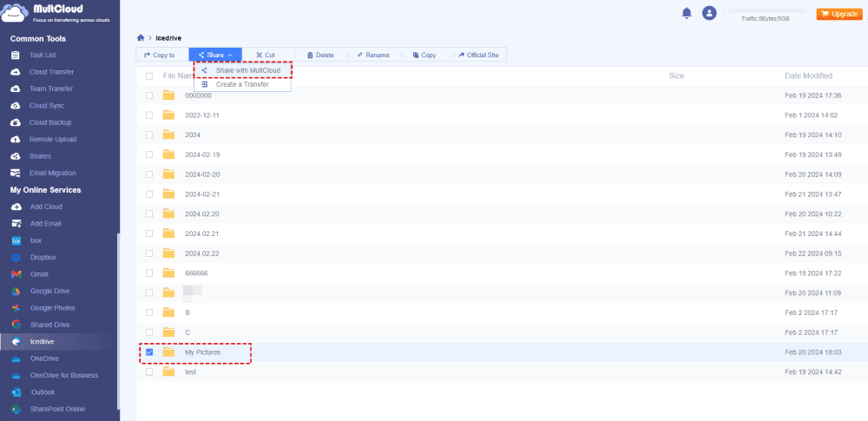Open the 2024-02-21 folder

pos(202,194)
